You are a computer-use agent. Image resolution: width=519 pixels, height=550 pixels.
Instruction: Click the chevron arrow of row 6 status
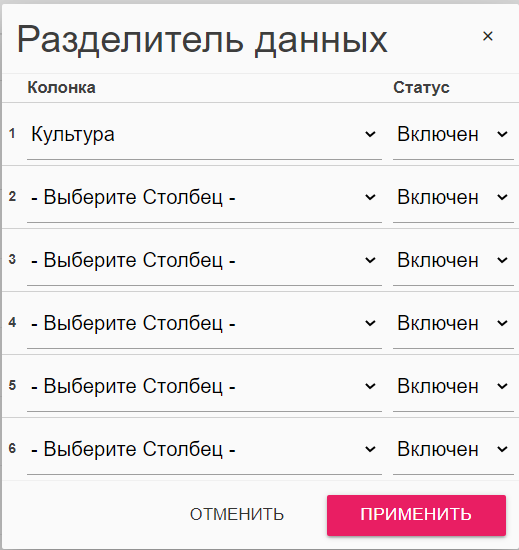tap(502, 449)
